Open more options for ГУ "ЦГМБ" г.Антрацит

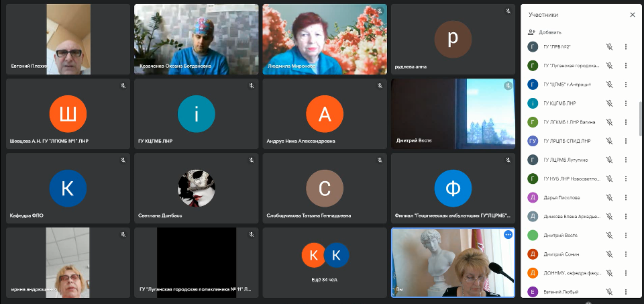tap(626, 84)
